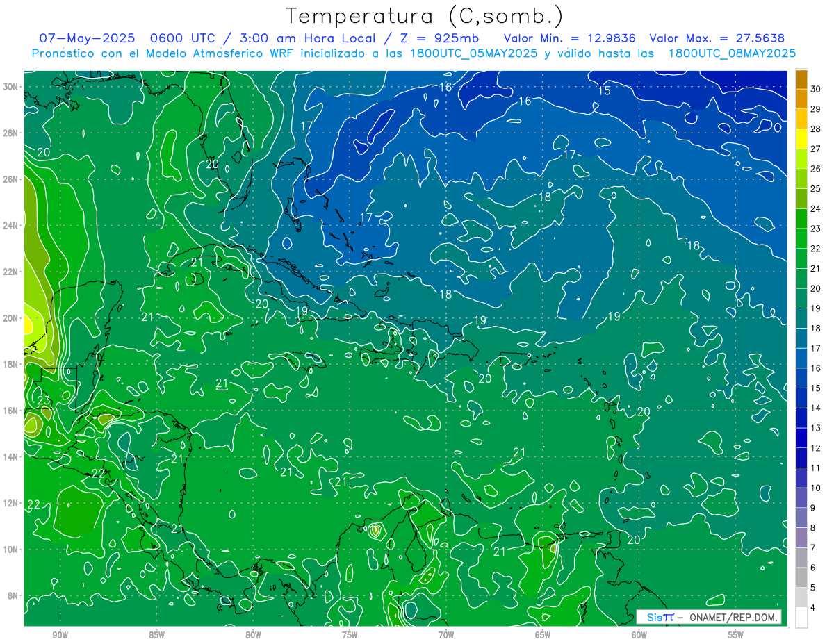Click the '28N' latitude axis label
The width and height of the screenshot is (834, 644).
tap(11, 133)
